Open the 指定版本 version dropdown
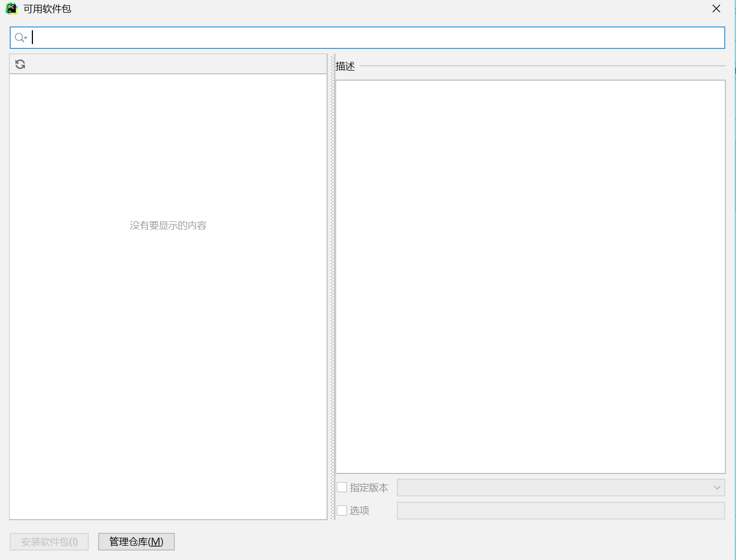 pos(561,487)
